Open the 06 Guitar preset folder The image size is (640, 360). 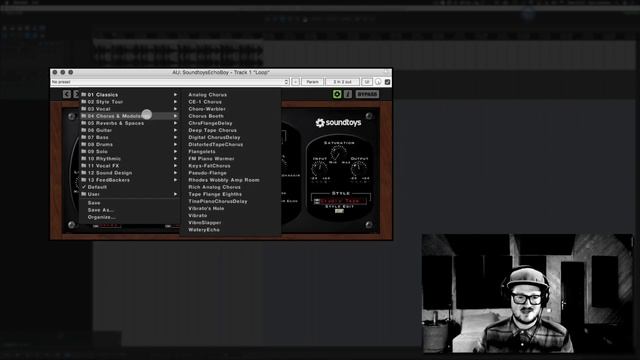click(130, 130)
